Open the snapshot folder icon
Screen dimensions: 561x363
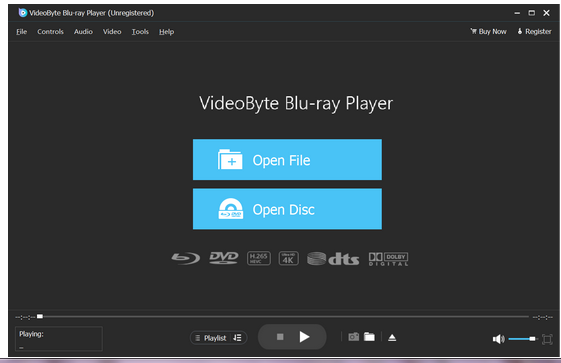click(369, 337)
